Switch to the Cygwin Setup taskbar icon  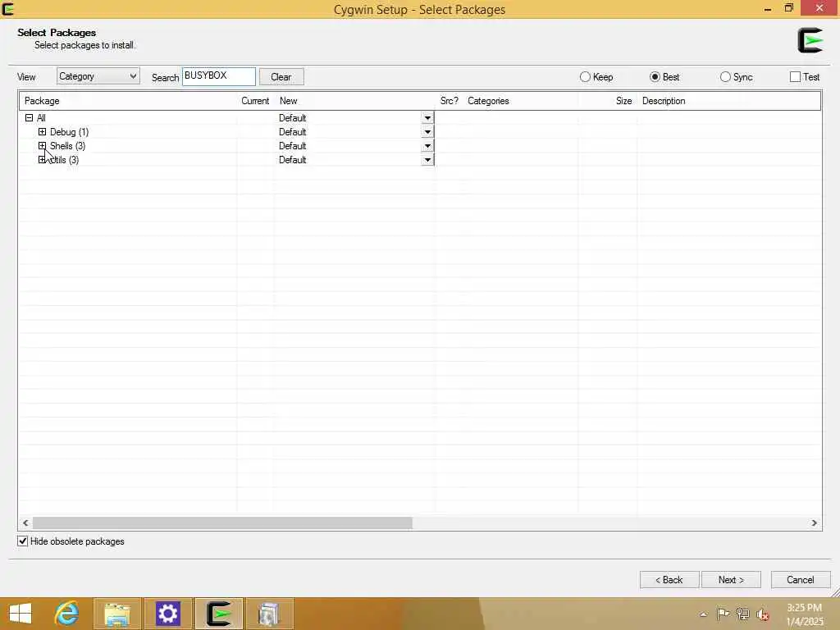[219, 614]
